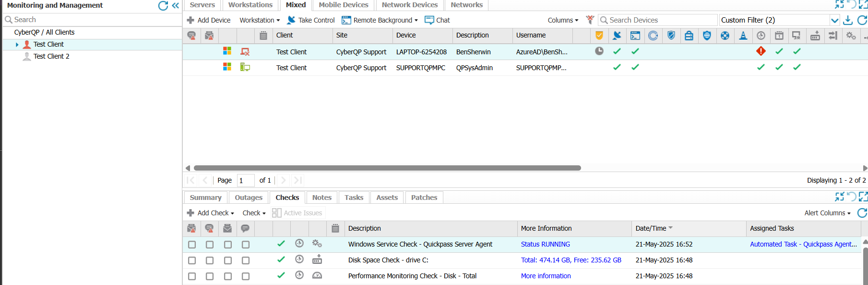The image size is (868, 285).
Task: Click the gears icon in Windows Service Check row
Action: coord(317,244)
